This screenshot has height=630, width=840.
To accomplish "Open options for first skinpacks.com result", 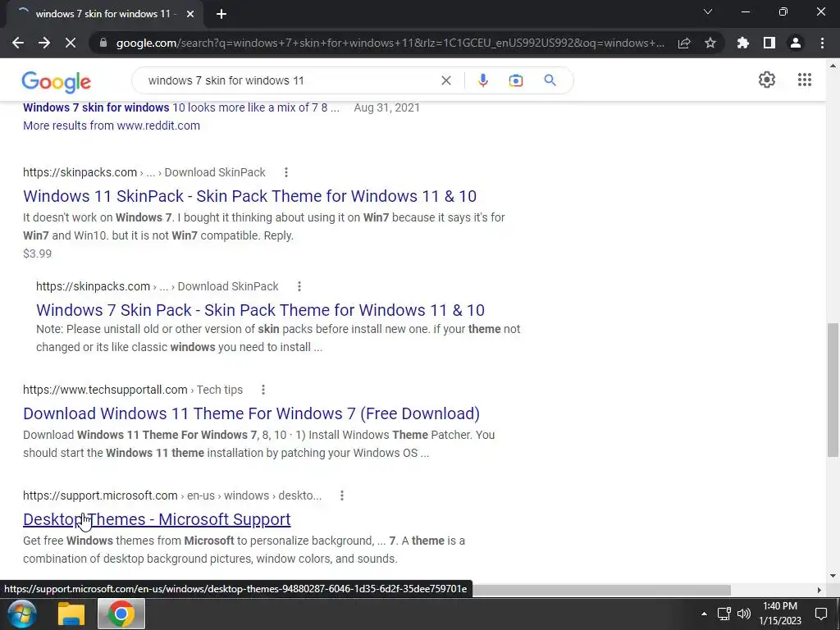I will click(x=286, y=172).
